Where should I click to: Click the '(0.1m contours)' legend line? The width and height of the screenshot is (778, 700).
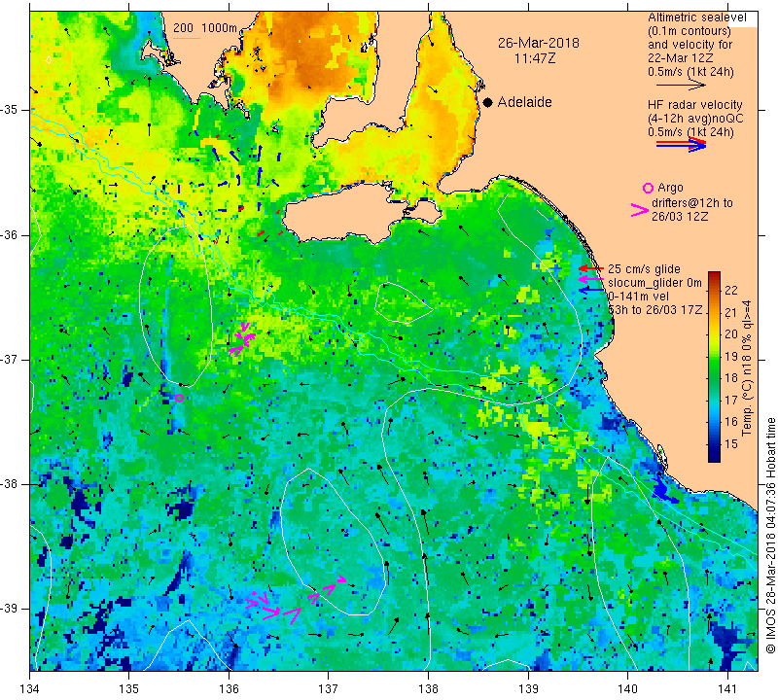click(x=690, y=31)
